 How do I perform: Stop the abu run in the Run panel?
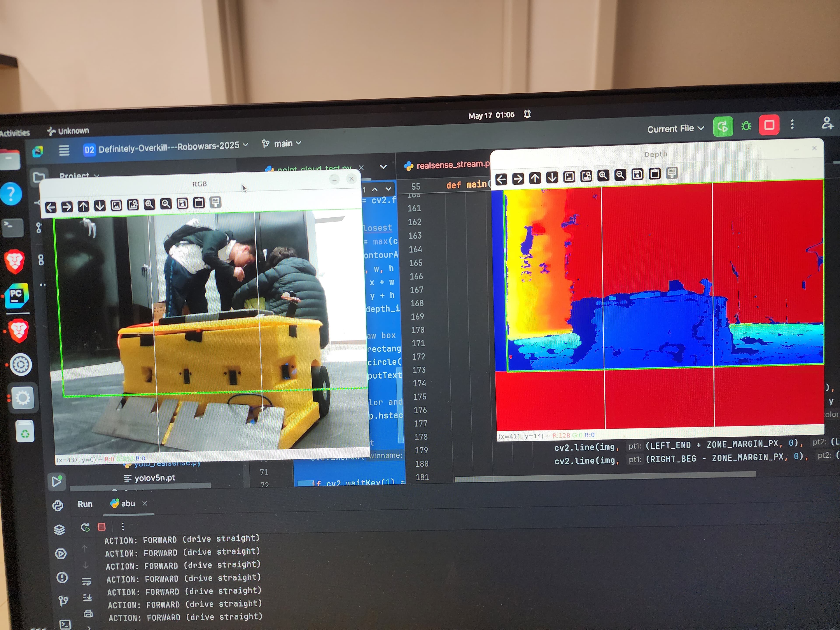pyautogui.click(x=101, y=527)
